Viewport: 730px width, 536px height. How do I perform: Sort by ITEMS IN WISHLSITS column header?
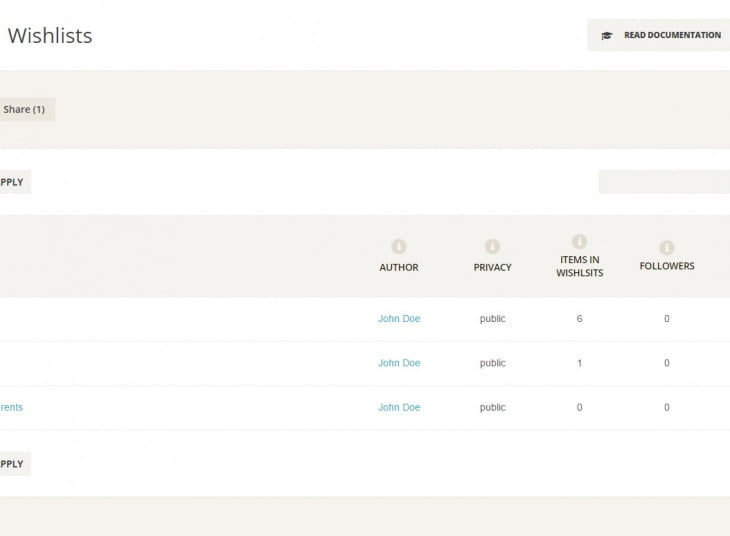pyautogui.click(x=579, y=266)
